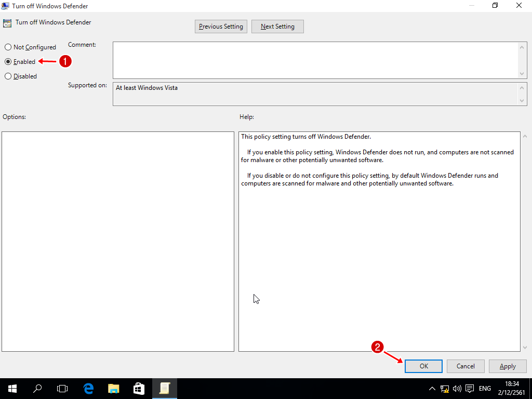Open the Windows Start menu
The image size is (532, 399).
tap(12, 388)
